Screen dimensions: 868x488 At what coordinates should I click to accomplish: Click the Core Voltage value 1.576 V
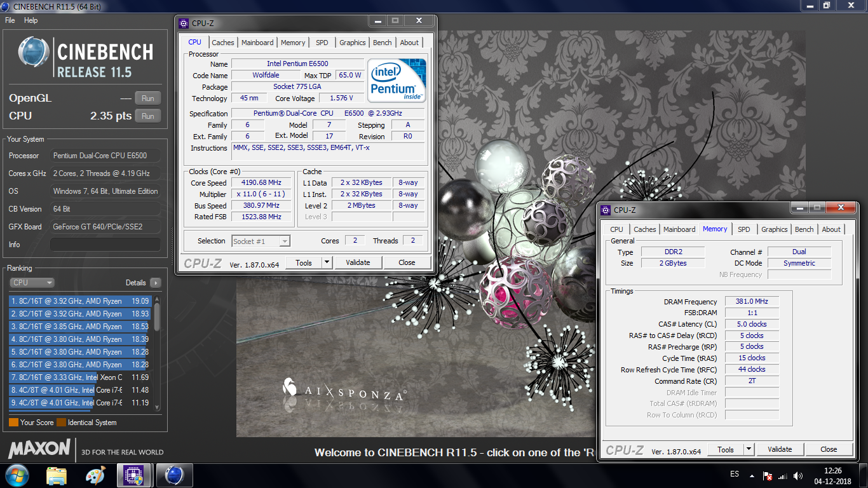(342, 98)
